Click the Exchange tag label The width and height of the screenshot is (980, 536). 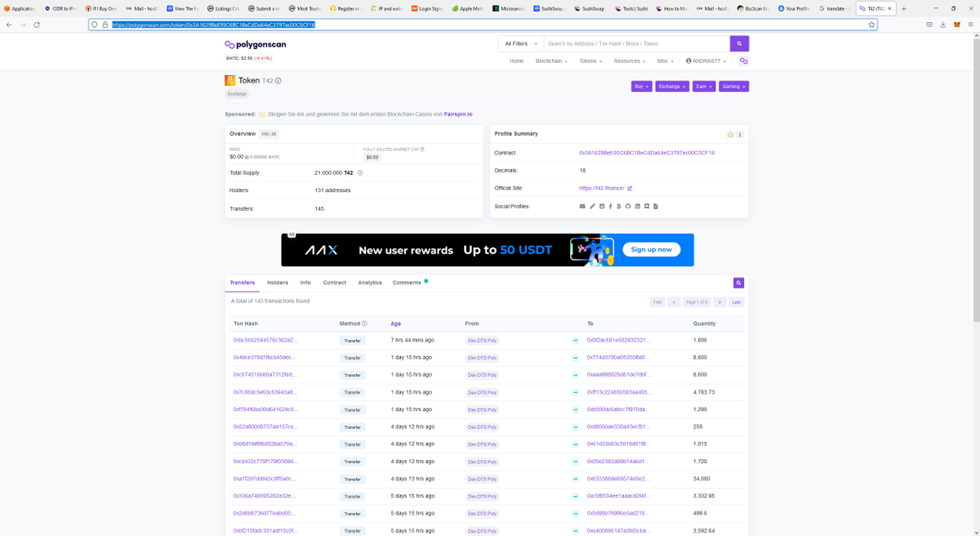(x=237, y=94)
